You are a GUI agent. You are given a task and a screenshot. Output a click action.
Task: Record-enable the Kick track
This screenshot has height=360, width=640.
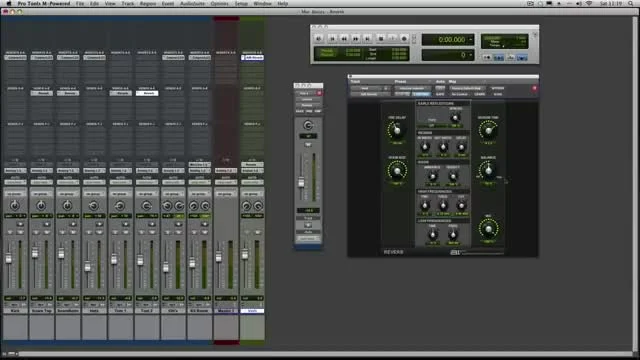(19, 224)
